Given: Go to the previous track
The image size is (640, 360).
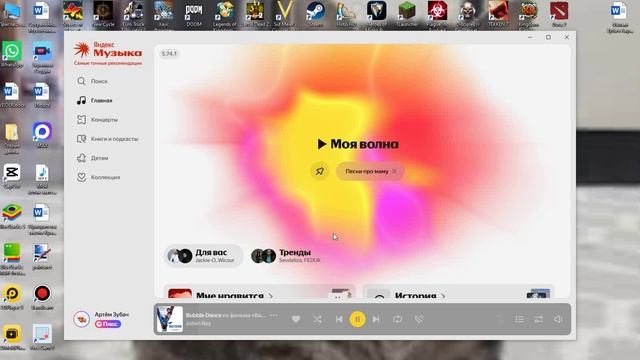Looking at the screenshot, I should click(339, 319).
